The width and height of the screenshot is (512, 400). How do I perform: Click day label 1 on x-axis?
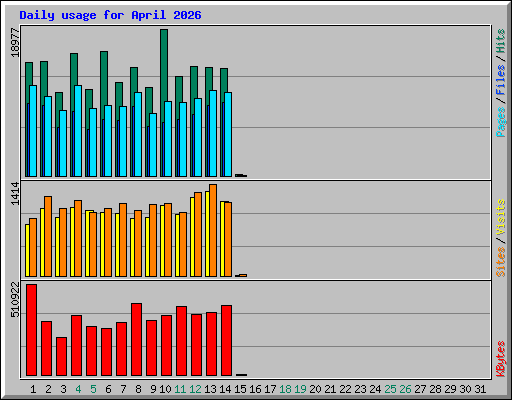33,389
